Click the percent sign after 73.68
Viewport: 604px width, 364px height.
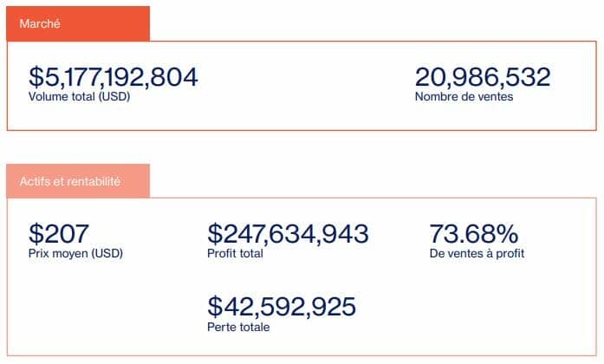(507, 234)
